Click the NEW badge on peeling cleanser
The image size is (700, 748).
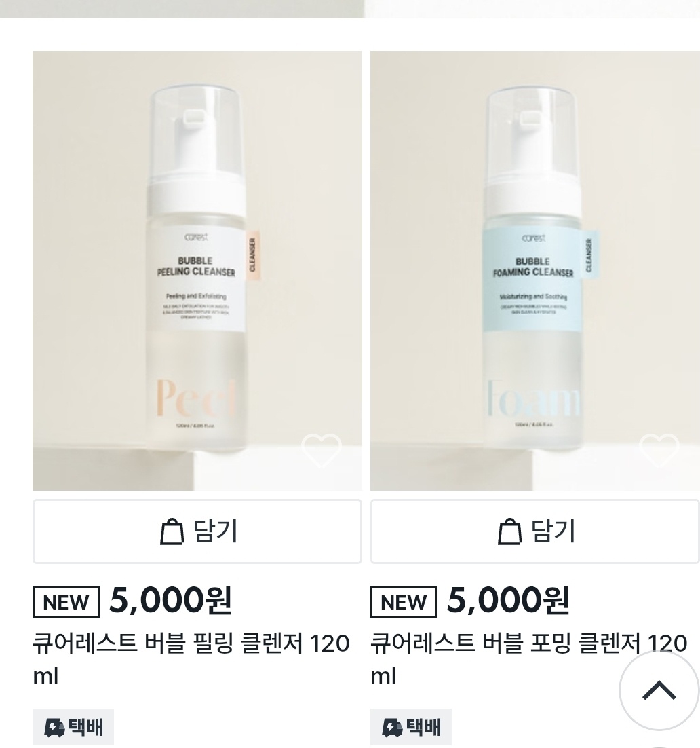point(66,602)
